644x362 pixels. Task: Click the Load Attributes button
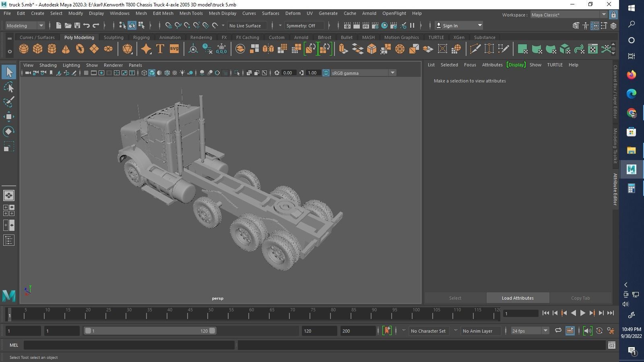point(518,298)
